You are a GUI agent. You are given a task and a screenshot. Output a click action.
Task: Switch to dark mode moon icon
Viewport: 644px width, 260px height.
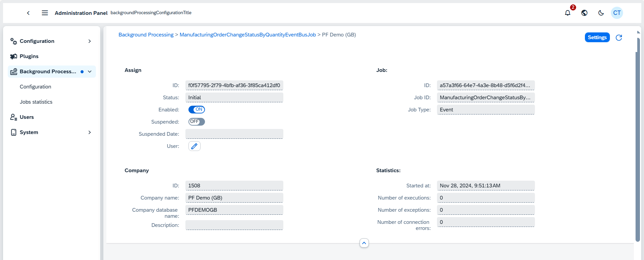601,13
